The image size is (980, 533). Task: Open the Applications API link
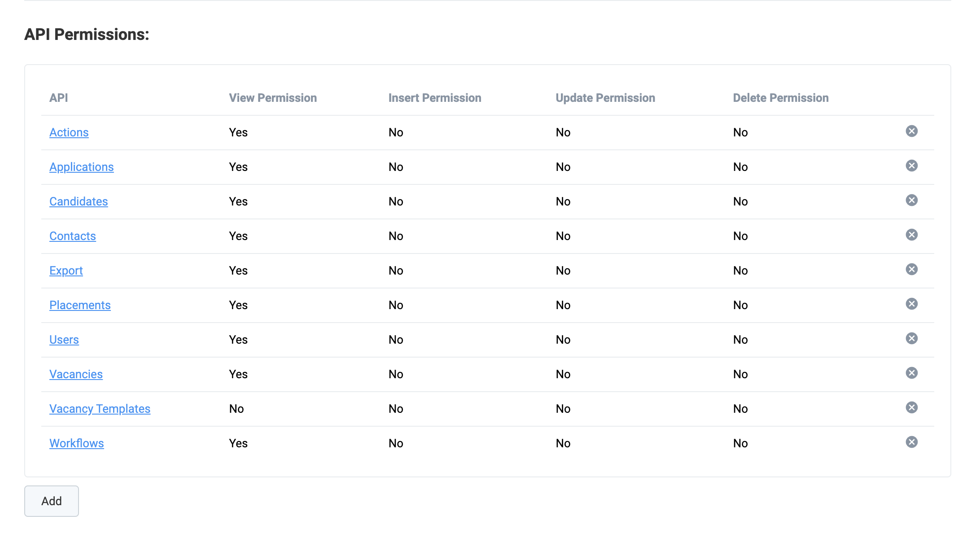81,167
